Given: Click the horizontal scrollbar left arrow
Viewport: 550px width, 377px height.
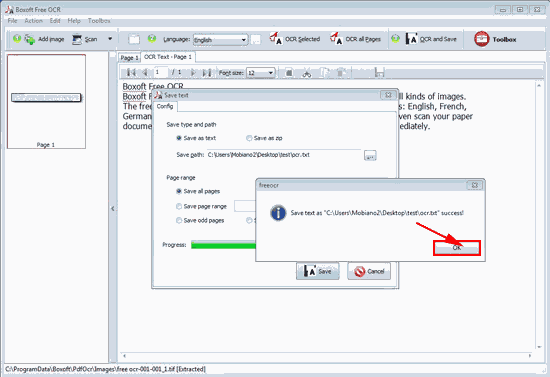Looking at the screenshot, I should tap(124, 356).
